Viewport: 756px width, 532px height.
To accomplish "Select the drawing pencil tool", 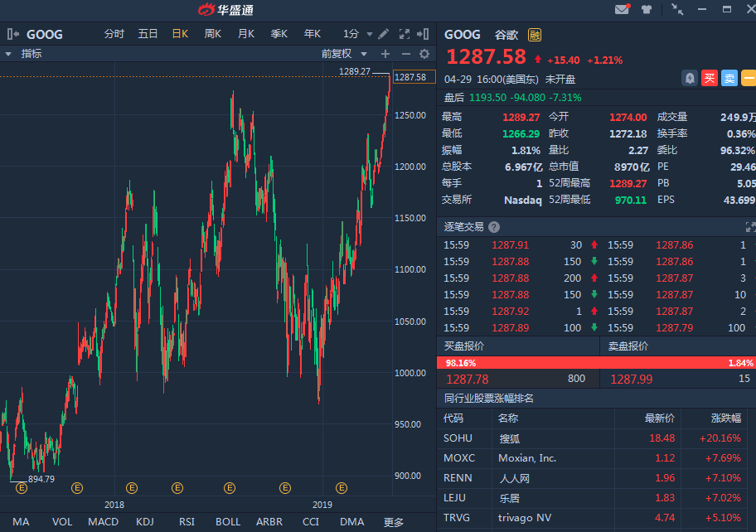I will (383, 34).
